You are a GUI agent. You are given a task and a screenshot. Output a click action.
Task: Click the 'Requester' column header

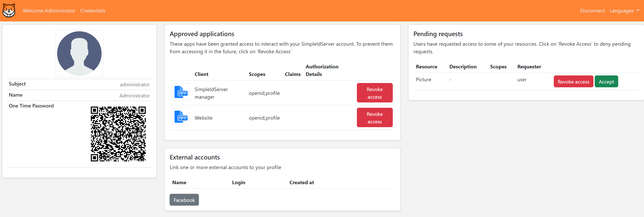click(529, 67)
